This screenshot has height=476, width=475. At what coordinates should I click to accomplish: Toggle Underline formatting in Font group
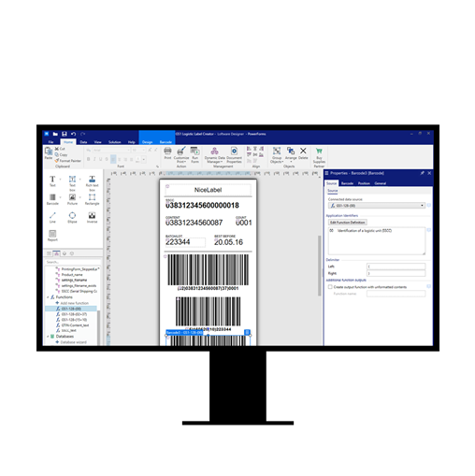[x=100, y=159]
